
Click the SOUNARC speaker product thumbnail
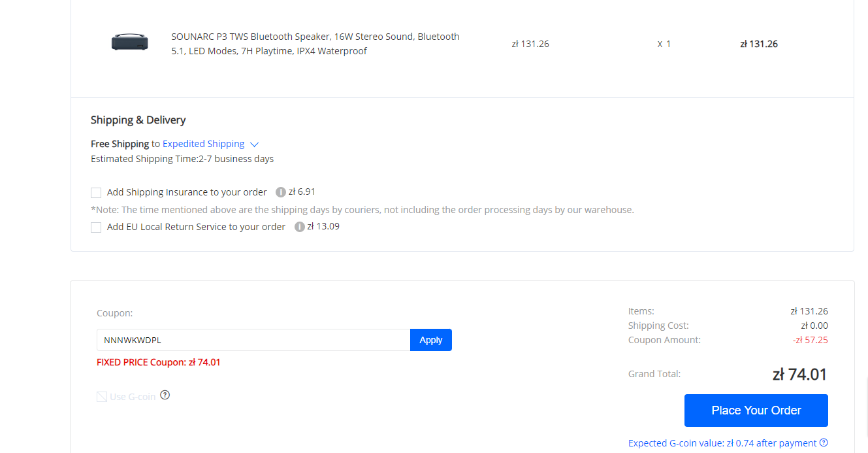(x=130, y=43)
